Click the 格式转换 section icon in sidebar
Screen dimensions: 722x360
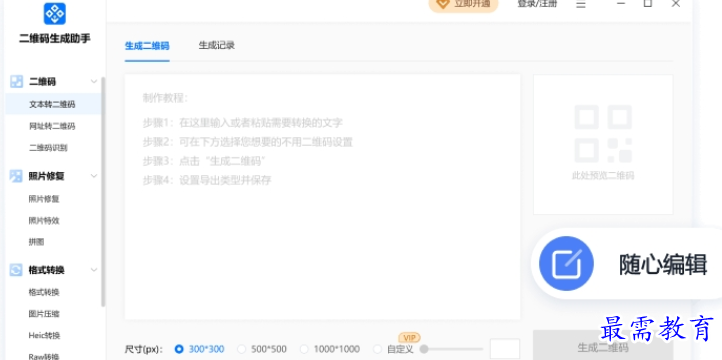(16, 270)
